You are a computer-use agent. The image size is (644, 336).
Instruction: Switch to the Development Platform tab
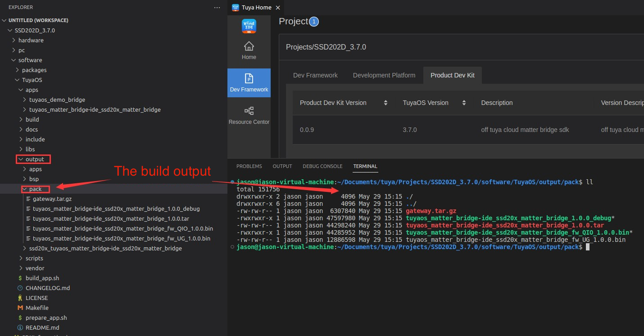point(384,75)
